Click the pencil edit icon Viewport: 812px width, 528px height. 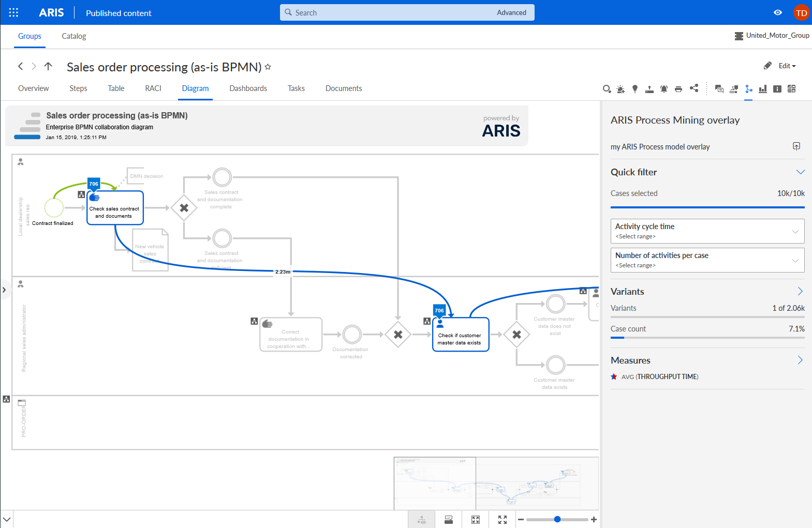point(767,66)
